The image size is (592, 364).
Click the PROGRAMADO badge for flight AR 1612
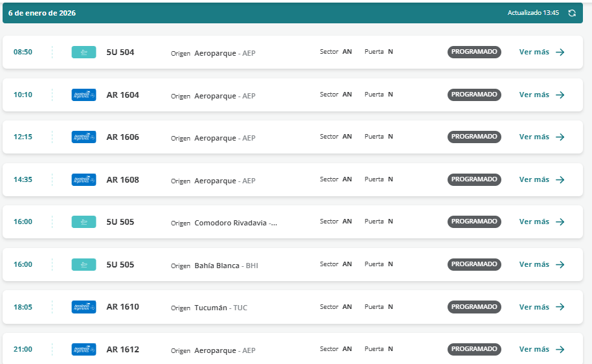pos(474,350)
